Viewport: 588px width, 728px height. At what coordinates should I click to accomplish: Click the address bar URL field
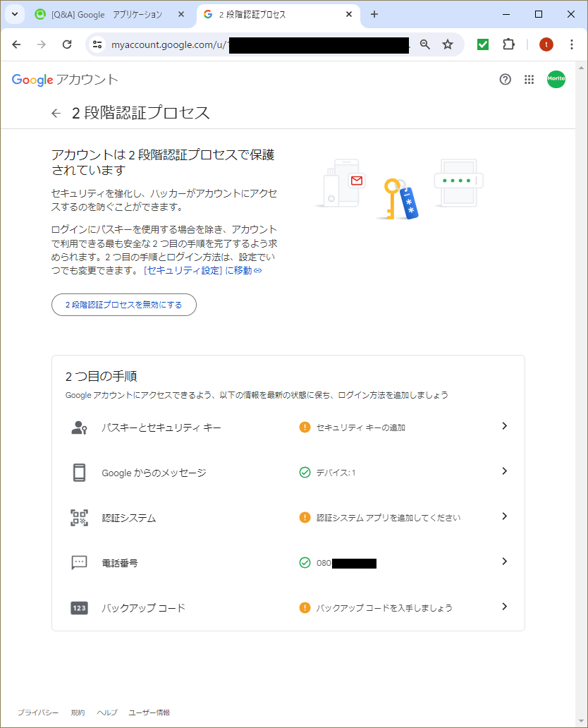click(x=247, y=44)
